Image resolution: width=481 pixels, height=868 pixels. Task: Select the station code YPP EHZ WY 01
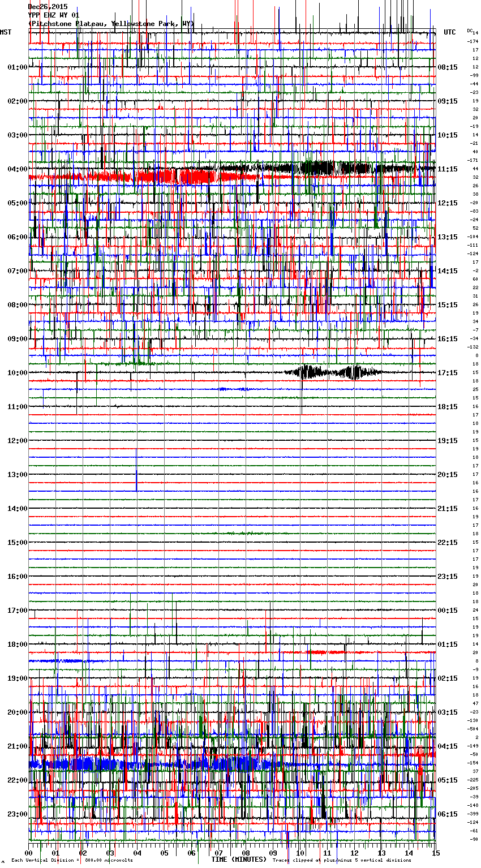click(x=54, y=15)
